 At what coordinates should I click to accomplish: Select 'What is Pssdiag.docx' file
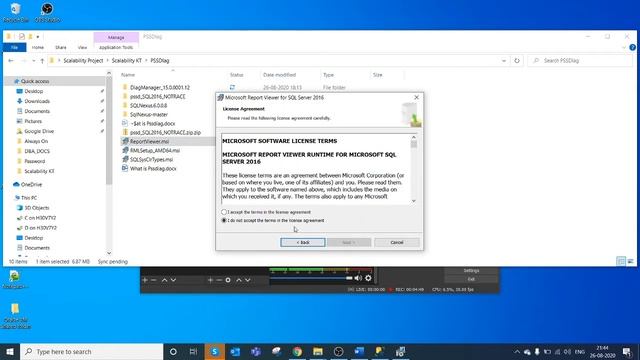coord(153,168)
